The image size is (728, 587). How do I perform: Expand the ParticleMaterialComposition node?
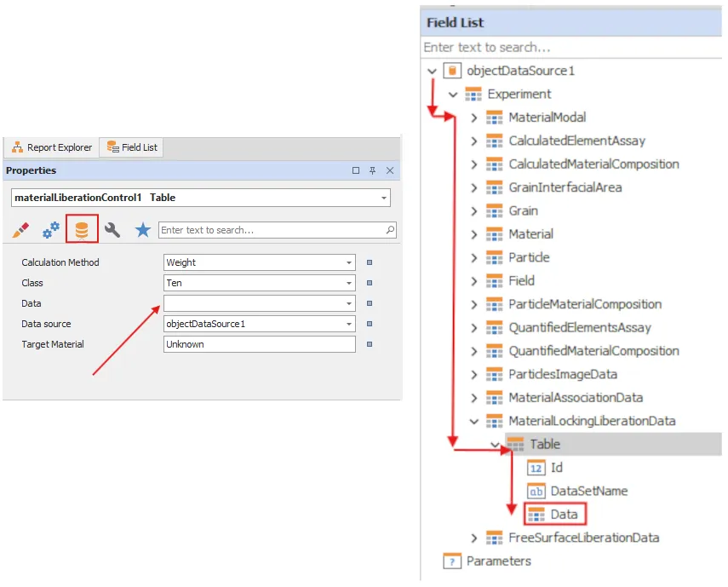(474, 304)
